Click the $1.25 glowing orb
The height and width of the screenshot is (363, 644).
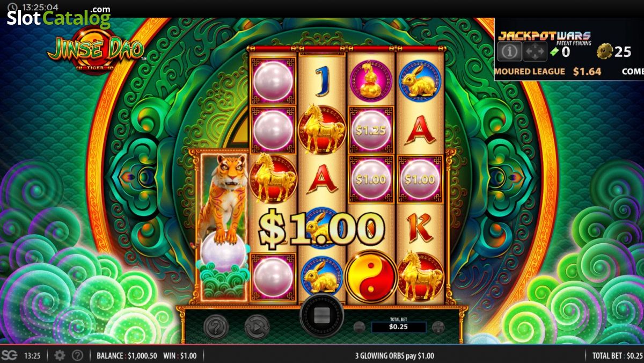tap(371, 130)
